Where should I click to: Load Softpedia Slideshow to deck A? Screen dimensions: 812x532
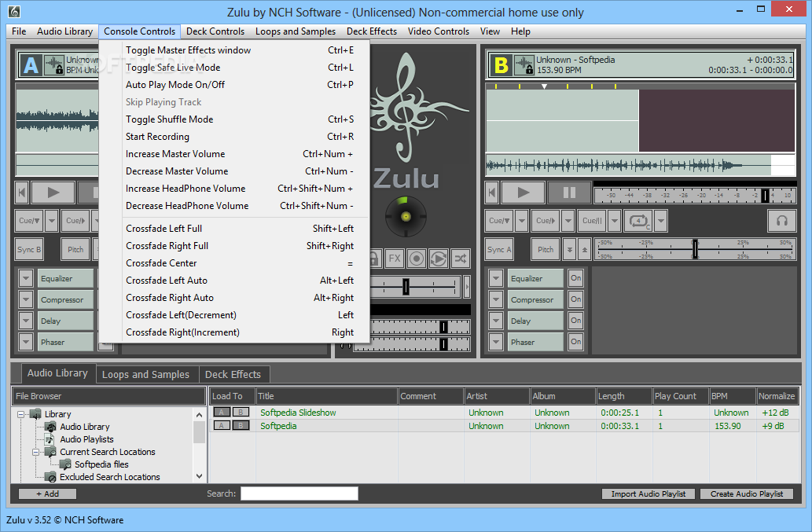click(222, 412)
